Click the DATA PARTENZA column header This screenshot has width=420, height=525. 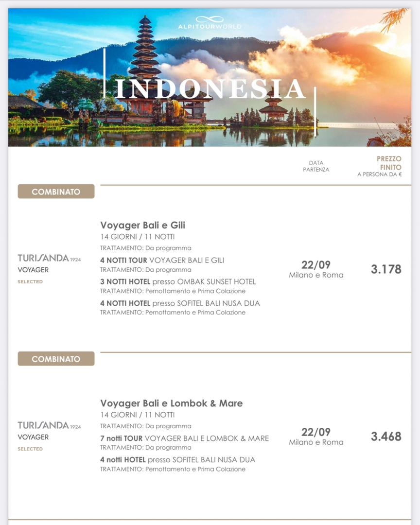(316, 166)
